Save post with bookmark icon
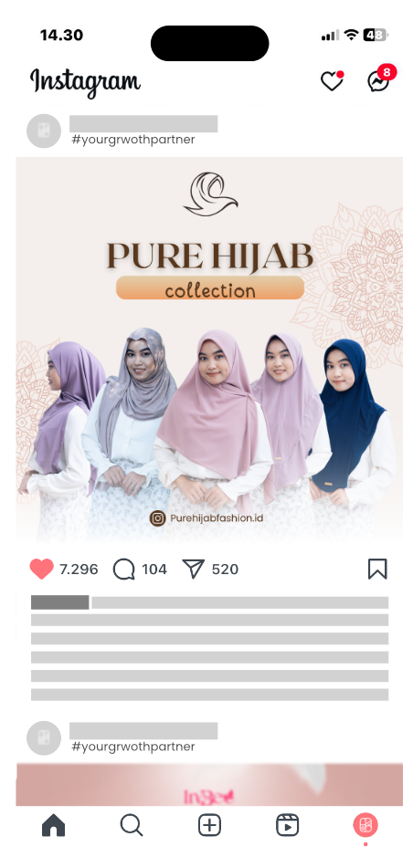 (x=377, y=569)
